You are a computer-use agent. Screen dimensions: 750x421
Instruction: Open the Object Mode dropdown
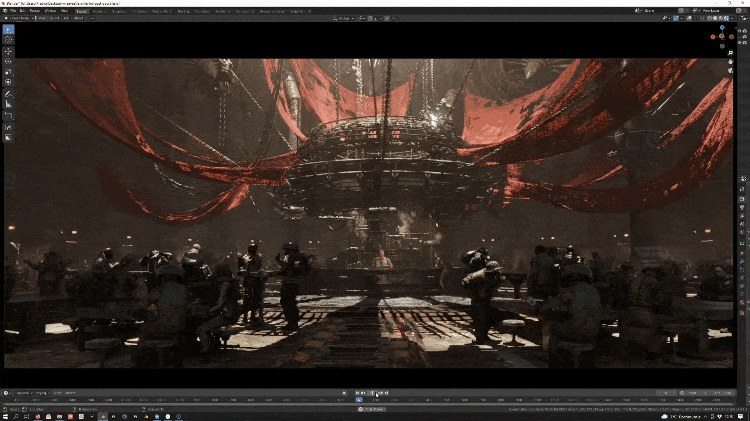[x=18, y=18]
